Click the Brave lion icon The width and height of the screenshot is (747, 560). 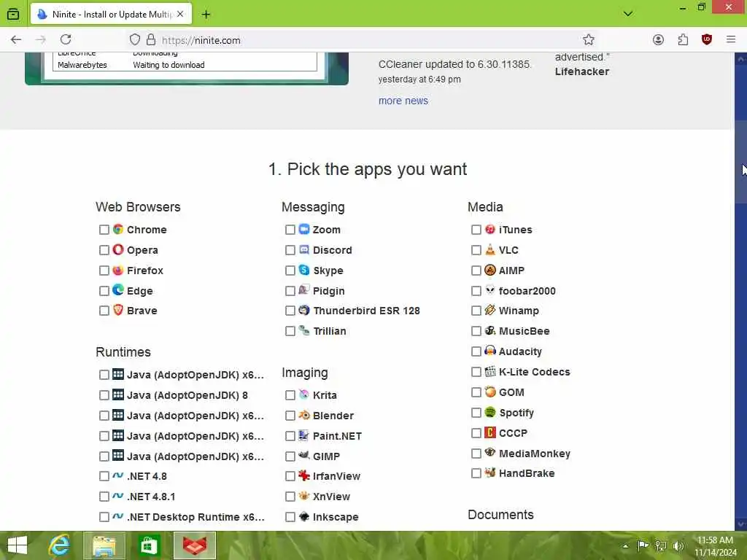tap(118, 310)
